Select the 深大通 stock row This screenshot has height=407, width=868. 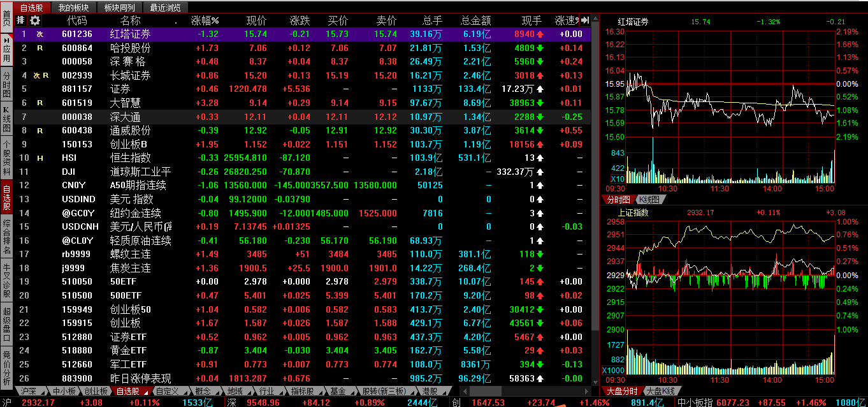click(303, 117)
